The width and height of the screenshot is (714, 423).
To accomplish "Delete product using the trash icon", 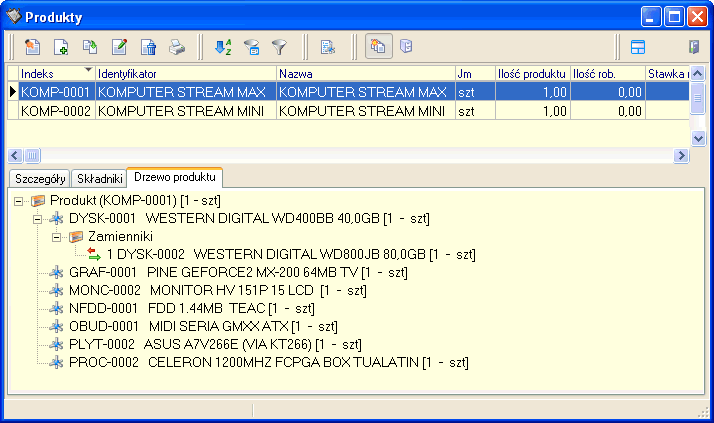I will pyautogui.click(x=148, y=46).
